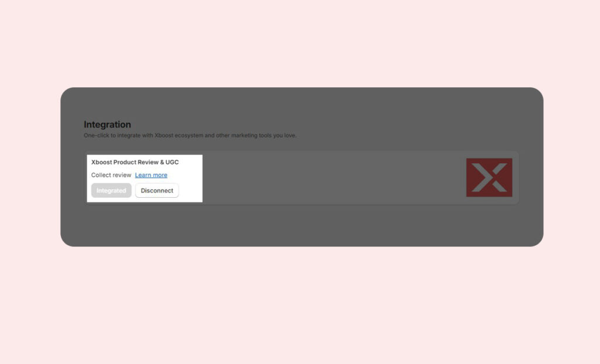Viewport: 600px width, 364px height.
Task: Click the Xboost Product Review & UGC title
Action: tap(135, 162)
